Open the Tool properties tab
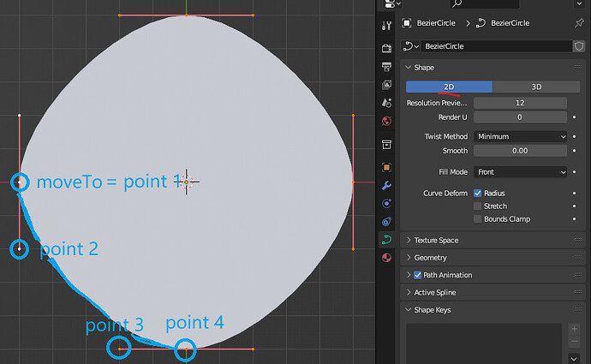 386,26
